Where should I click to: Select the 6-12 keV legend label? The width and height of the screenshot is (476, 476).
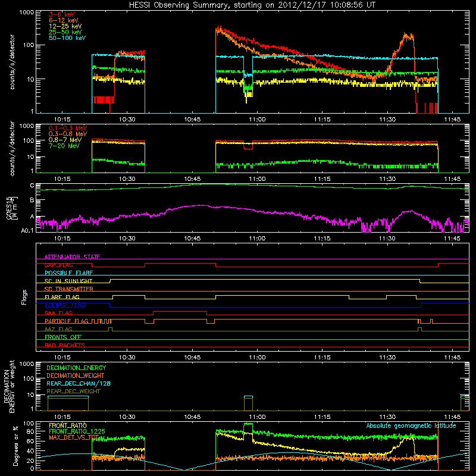(64, 20)
